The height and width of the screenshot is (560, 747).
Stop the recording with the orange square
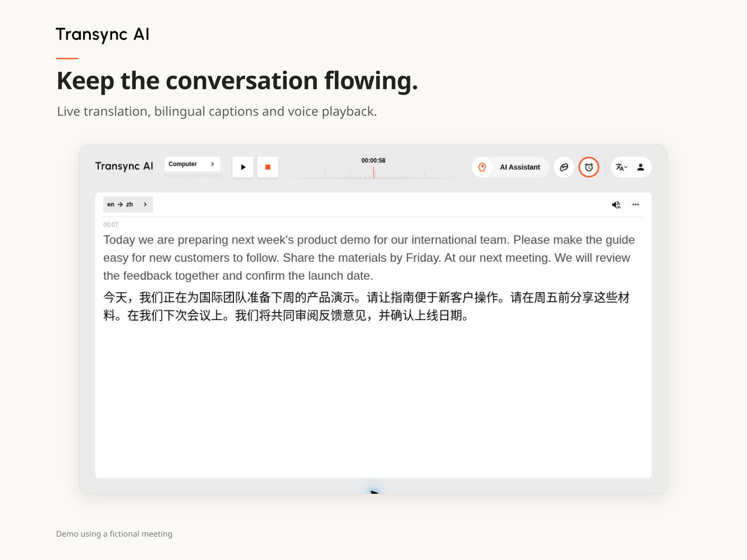pos(268,167)
